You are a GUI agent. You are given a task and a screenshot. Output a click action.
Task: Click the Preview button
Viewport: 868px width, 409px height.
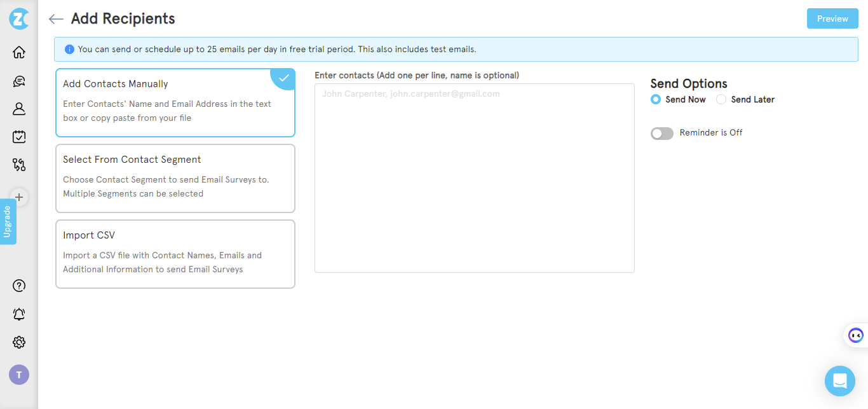point(832,18)
